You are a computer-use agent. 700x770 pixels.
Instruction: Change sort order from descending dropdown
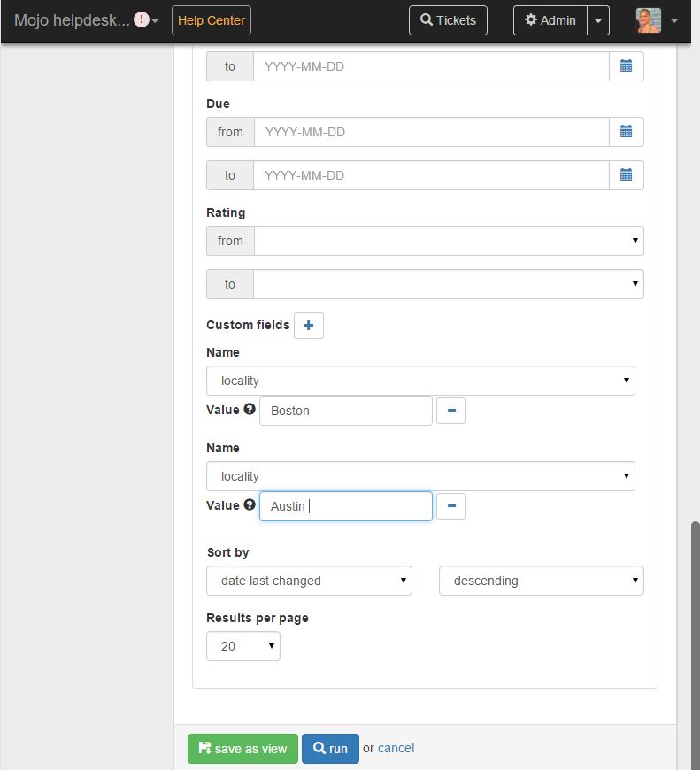(541, 581)
